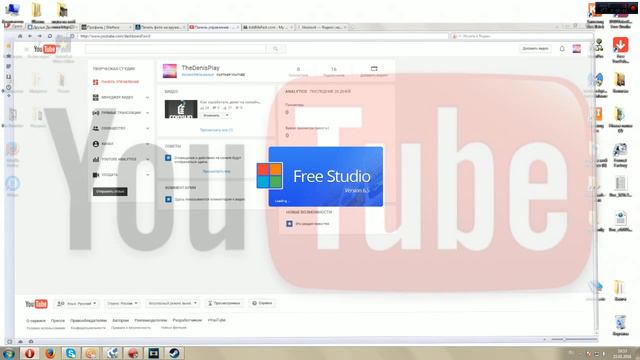
Task: Expand the Создать chevron
Action: 147,175
